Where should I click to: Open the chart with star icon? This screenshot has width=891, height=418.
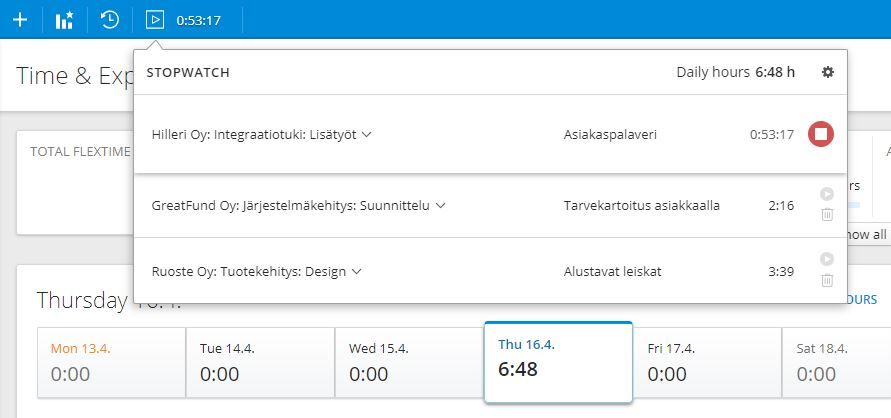tap(65, 19)
